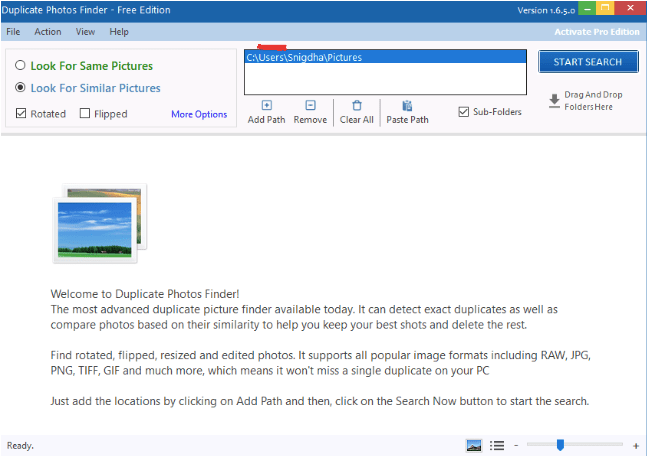Image resolution: width=649 pixels, height=460 pixels.
Task: Open the View menu
Action: [85, 32]
